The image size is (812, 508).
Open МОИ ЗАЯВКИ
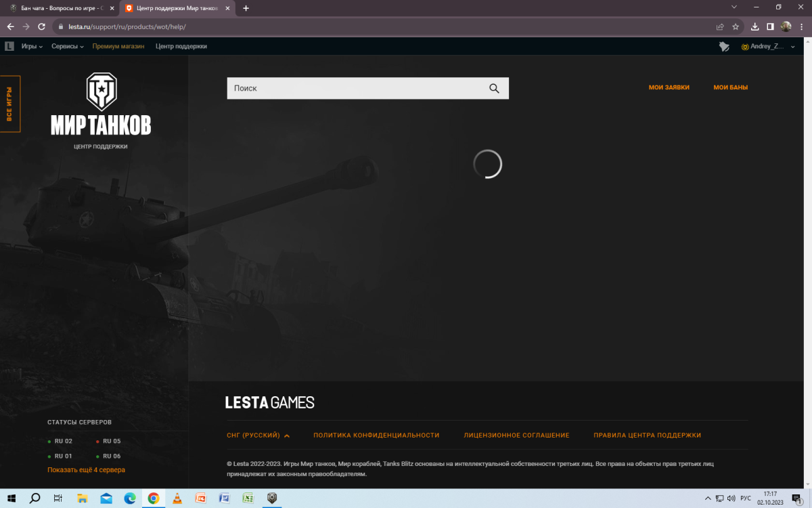669,87
